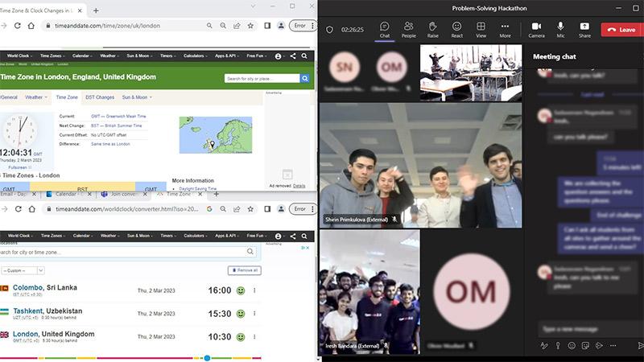The image size is (644, 362).
Task: Open the Weather tab dropdown for London
Action: [x=36, y=97]
